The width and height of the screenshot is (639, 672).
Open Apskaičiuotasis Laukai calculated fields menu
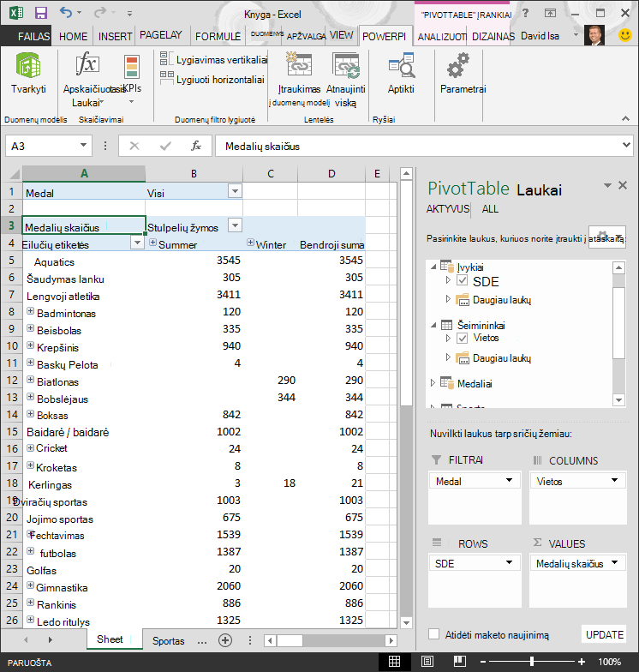pyautogui.click(x=87, y=79)
